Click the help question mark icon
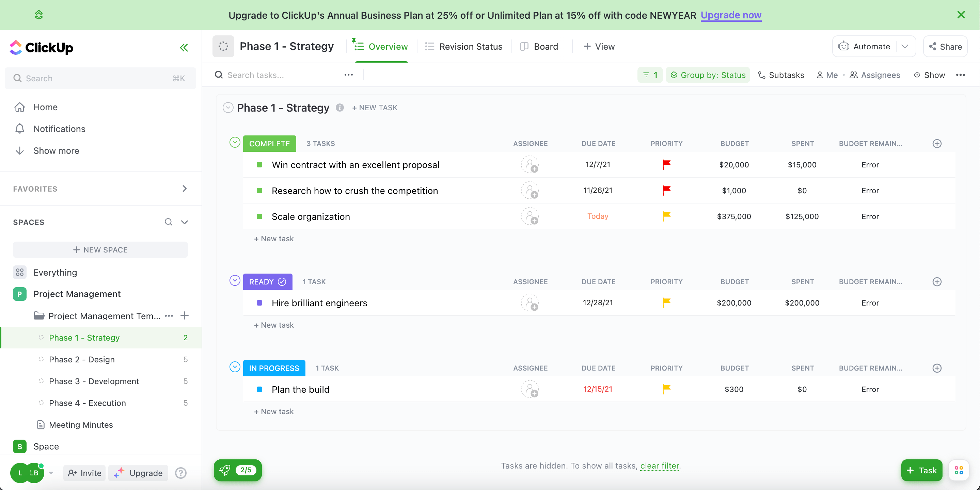 [181, 473]
